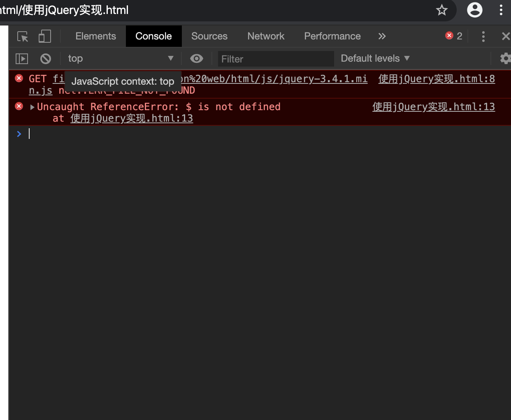This screenshot has height=420, width=511.
Task: Activate the inspect element picker tool
Action: coord(23,37)
